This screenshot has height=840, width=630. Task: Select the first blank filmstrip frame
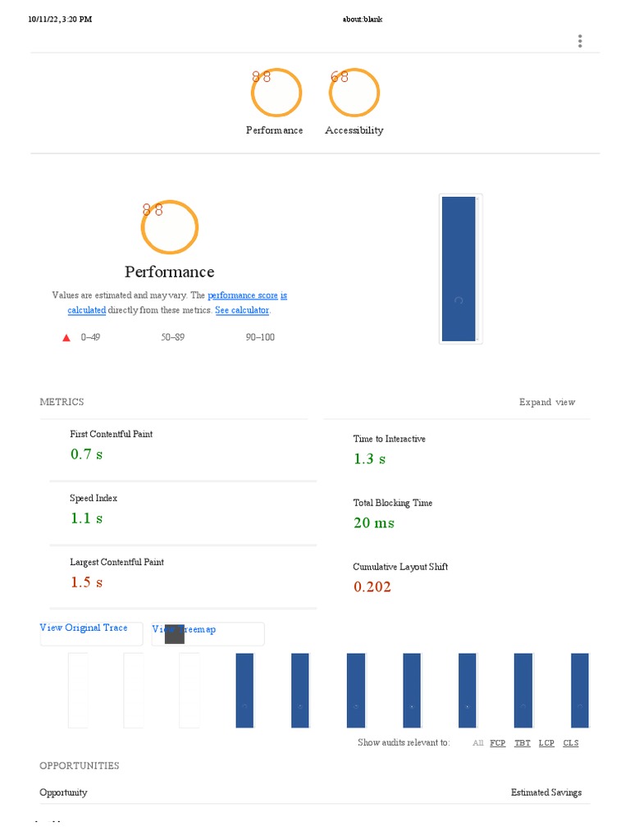tap(78, 690)
